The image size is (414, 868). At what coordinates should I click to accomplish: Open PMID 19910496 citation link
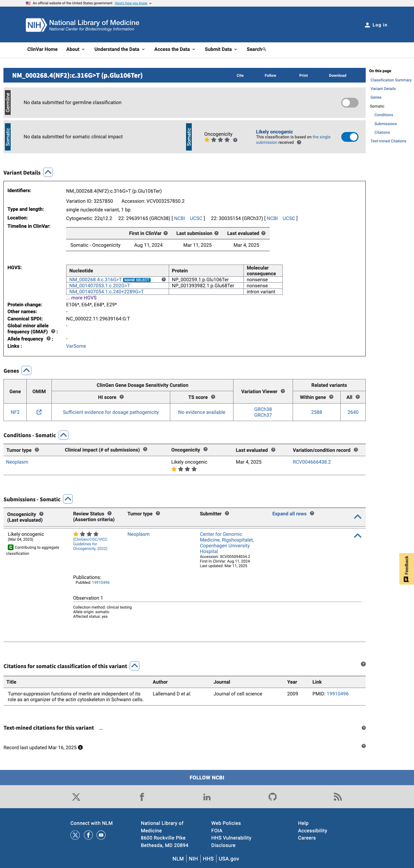[338, 694]
